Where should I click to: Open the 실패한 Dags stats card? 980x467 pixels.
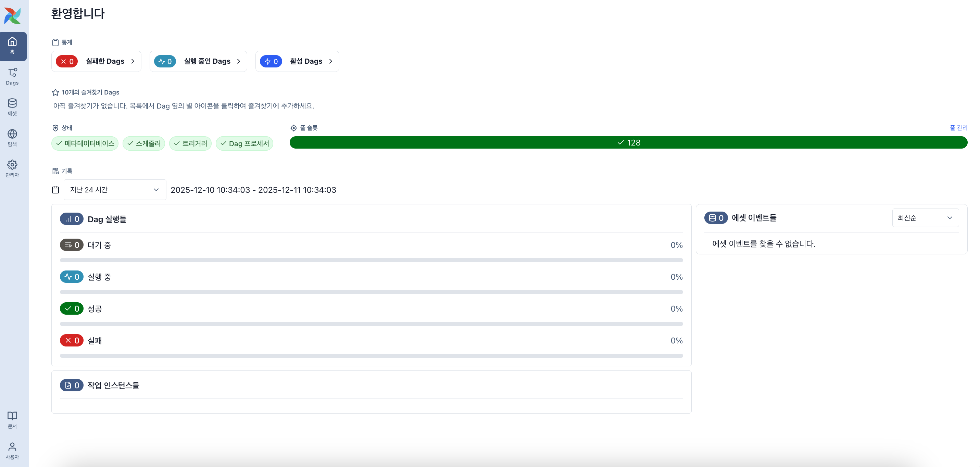point(96,61)
